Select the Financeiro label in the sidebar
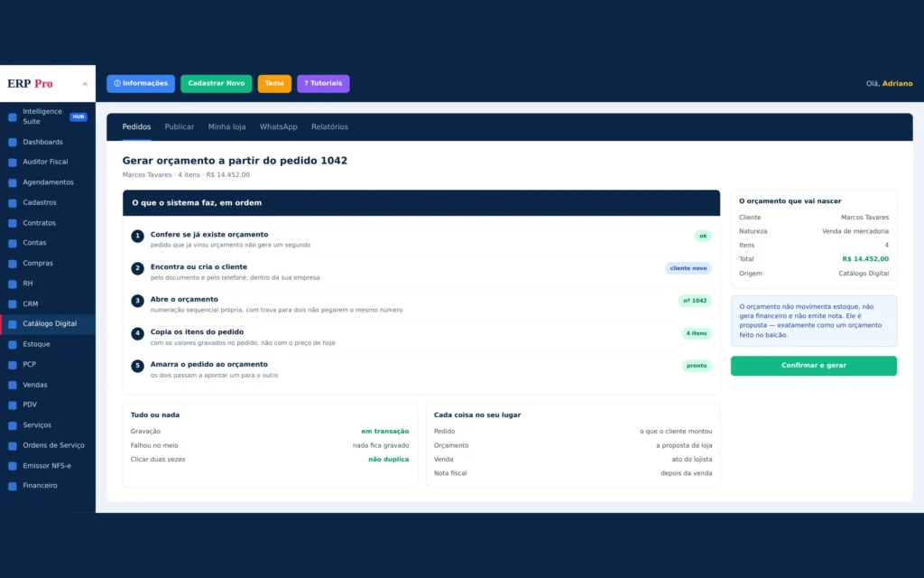 [x=40, y=486]
